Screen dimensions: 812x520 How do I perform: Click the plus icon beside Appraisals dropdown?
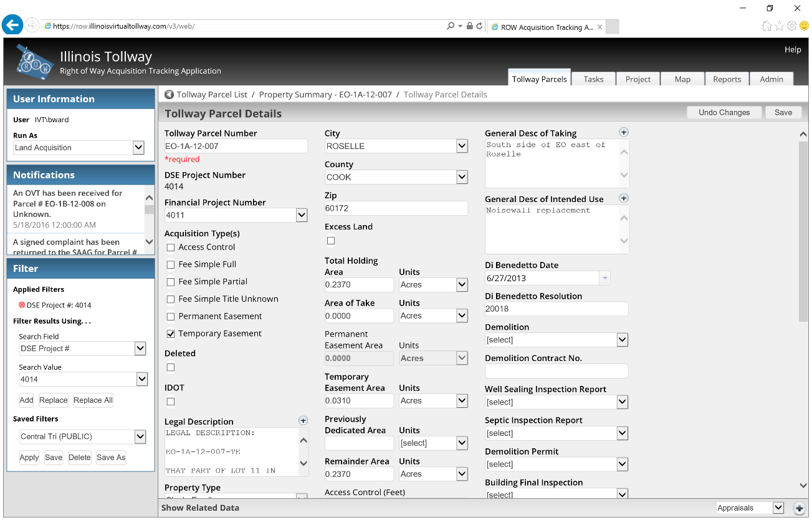tap(799, 508)
